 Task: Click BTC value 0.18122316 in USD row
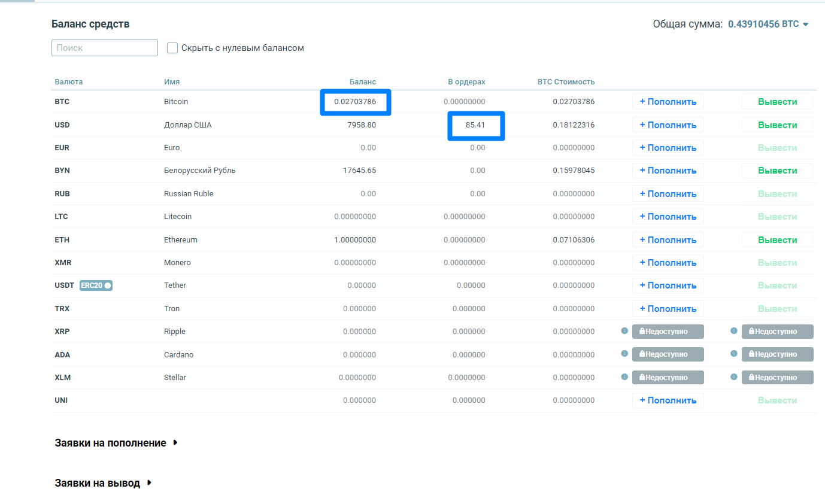[574, 125]
